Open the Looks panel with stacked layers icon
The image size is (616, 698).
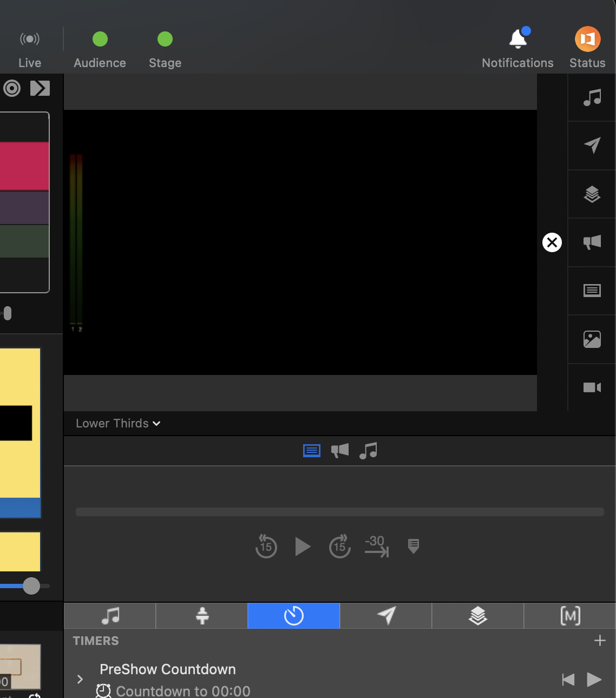pyautogui.click(x=591, y=194)
